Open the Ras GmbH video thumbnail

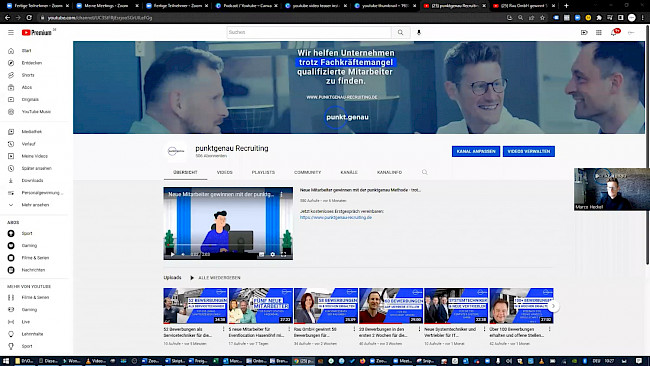326,306
